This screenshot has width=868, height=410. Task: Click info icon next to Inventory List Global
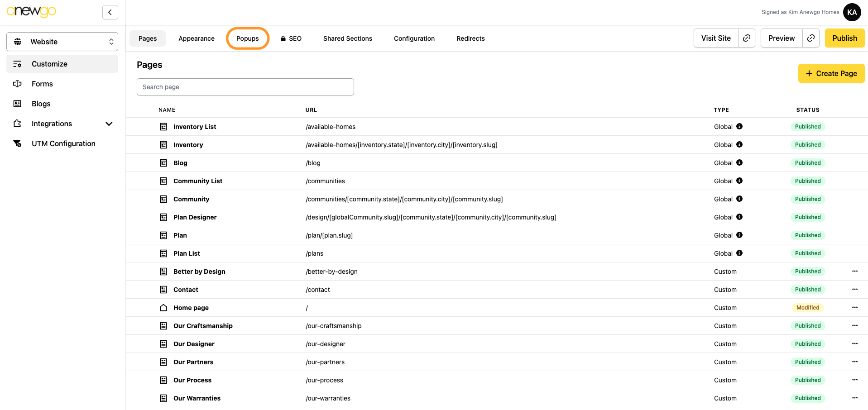click(739, 127)
